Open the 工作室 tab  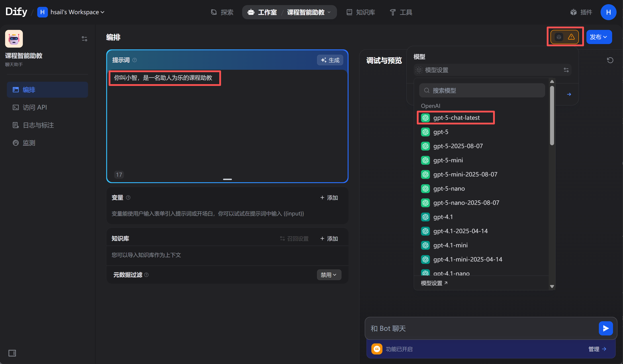tap(262, 12)
